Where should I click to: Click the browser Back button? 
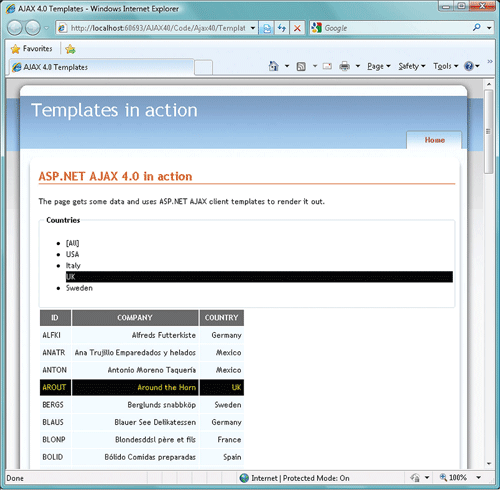(15, 28)
